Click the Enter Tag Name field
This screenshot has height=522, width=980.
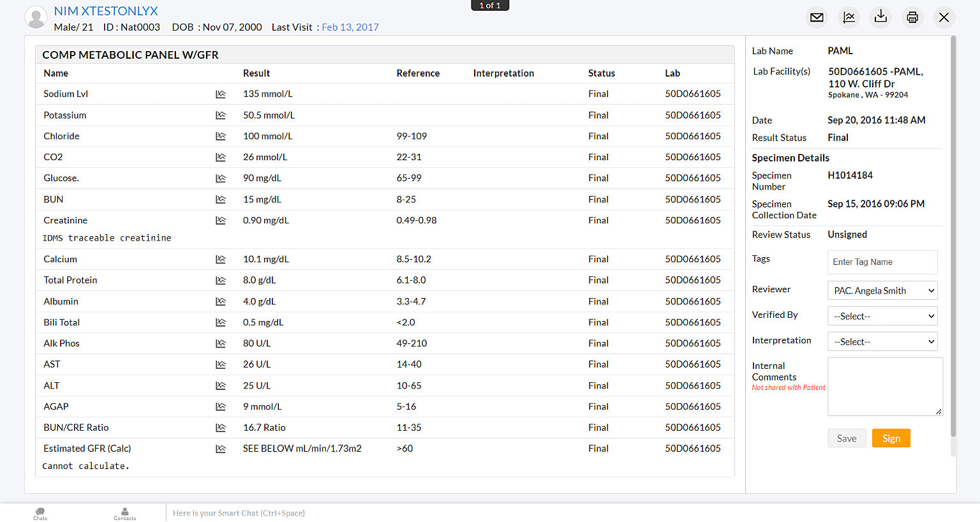click(x=882, y=262)
